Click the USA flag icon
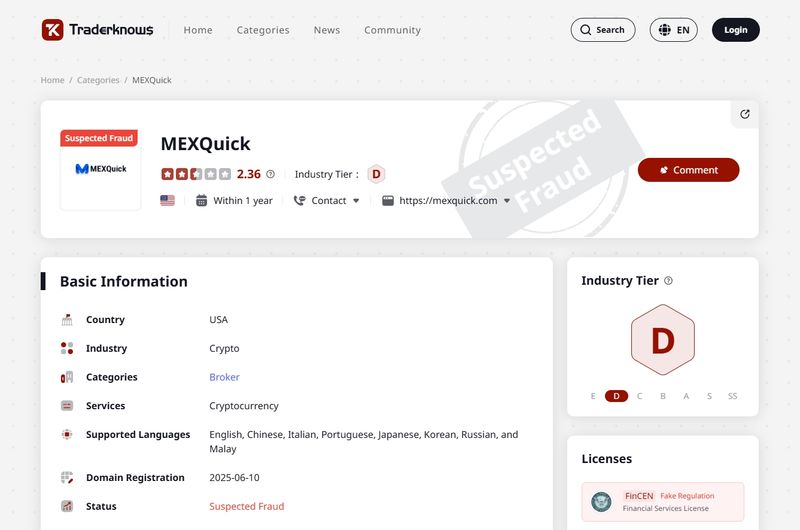The height and width of the screenshot is (530, 800). coord(167,200)
